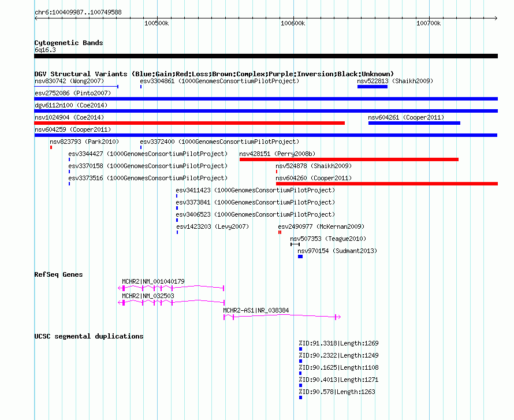Open segmental duplication %ID:90.1625 Length:1108
514x420 pixels.
coord(338,367)
